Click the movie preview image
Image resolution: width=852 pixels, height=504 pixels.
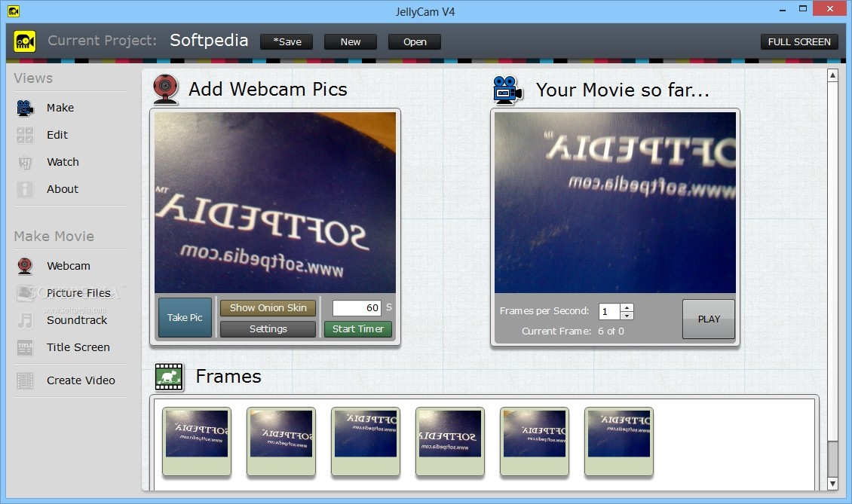[x=615, y=203]
